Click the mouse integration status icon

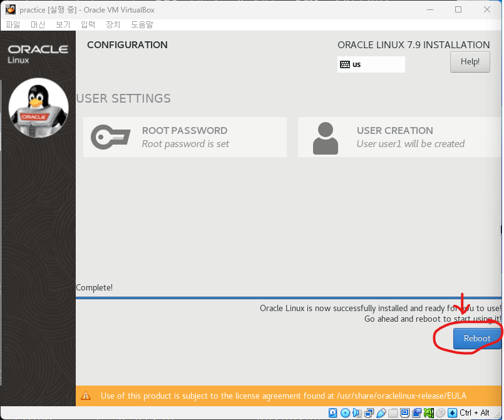pyautogui.click(x=441, y=412)
